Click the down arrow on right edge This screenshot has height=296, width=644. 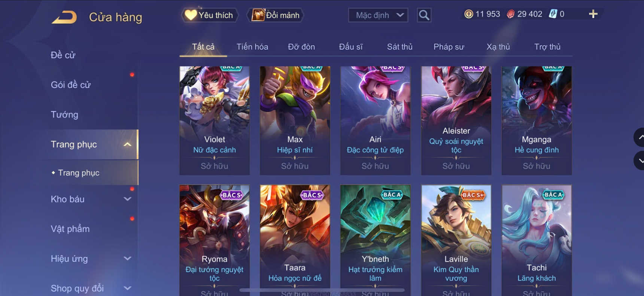click(x=640, y=161)
